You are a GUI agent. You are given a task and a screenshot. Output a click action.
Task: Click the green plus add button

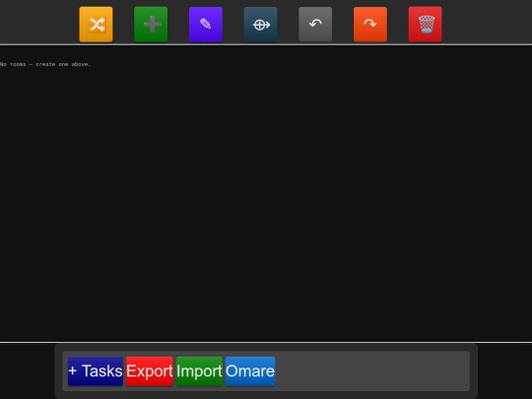click(x=151, y=25)
